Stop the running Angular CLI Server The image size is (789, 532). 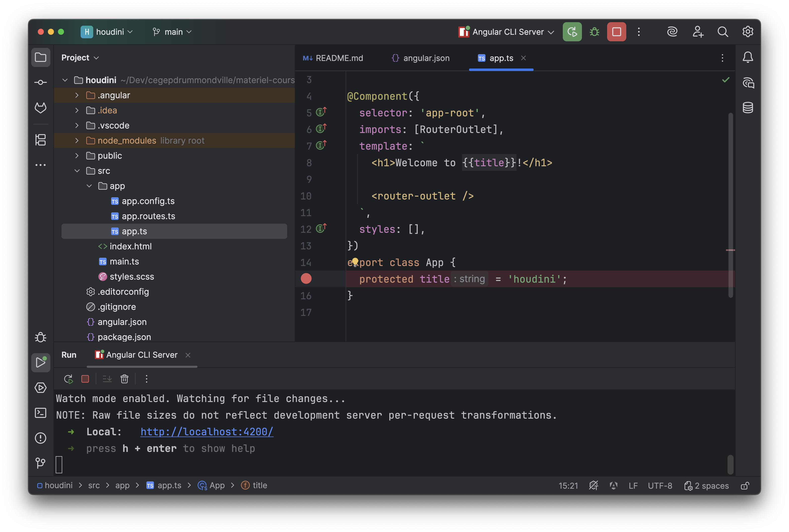[616, 32]
